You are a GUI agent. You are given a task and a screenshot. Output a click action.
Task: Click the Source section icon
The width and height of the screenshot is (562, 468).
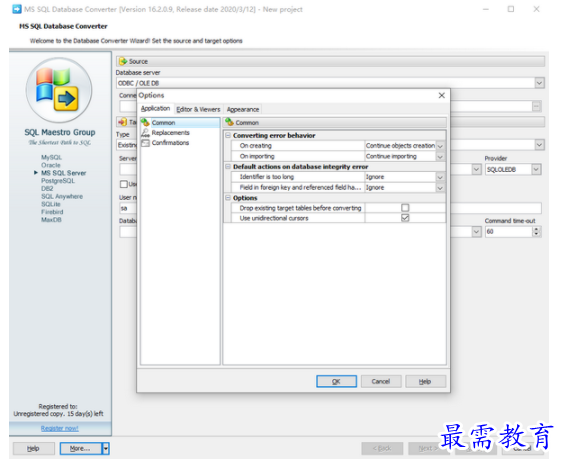tap(123, 61)
